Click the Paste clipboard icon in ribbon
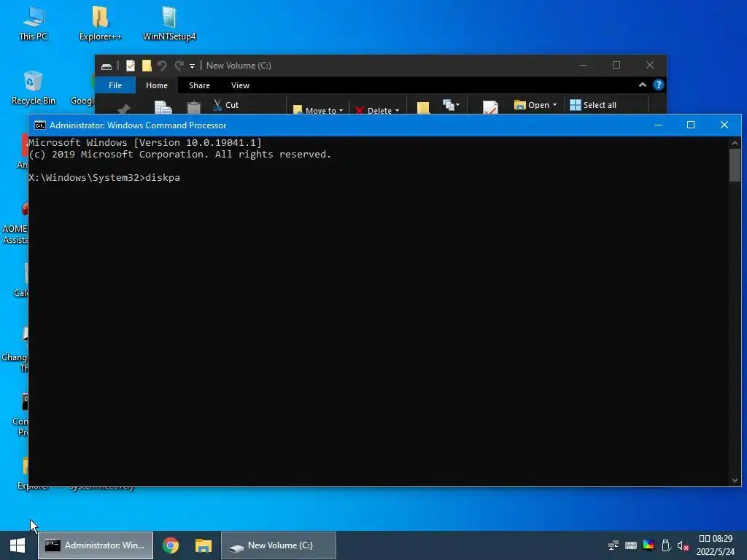 (193, 108)
